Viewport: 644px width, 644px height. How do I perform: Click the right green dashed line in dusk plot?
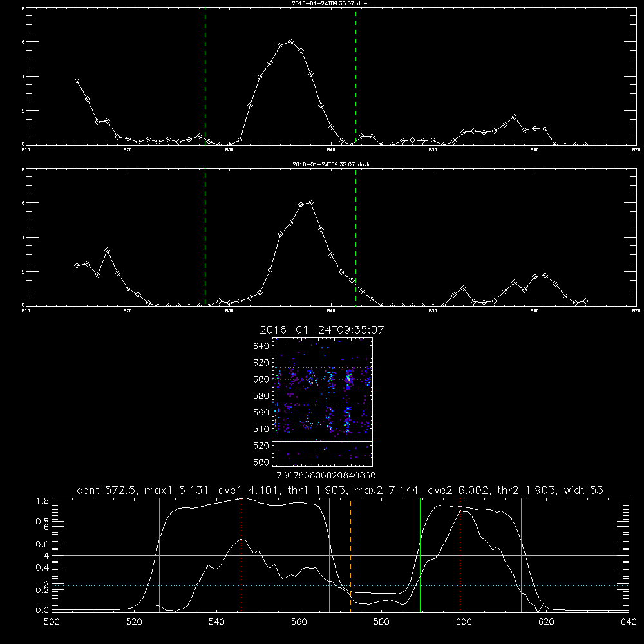pyautogui.click(x=355, y=238)
